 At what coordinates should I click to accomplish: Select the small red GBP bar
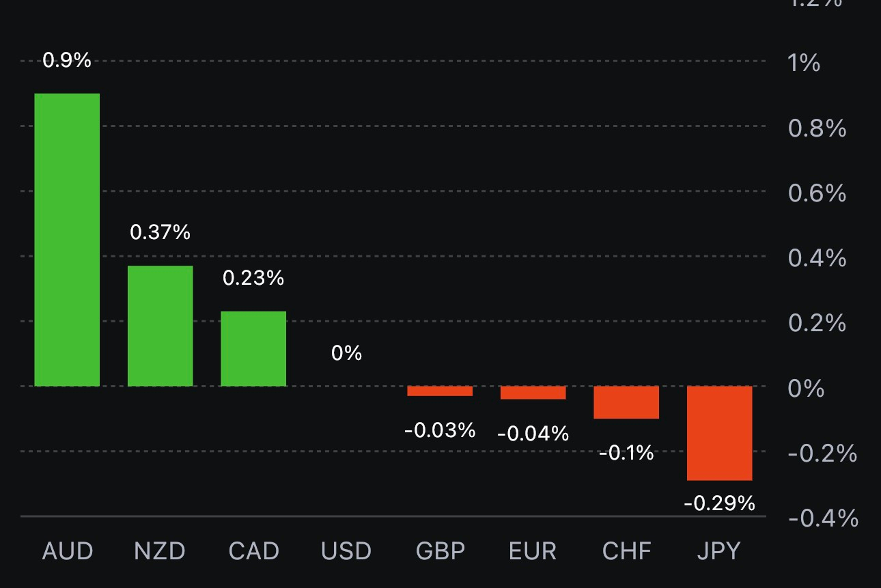click(440, 391)
